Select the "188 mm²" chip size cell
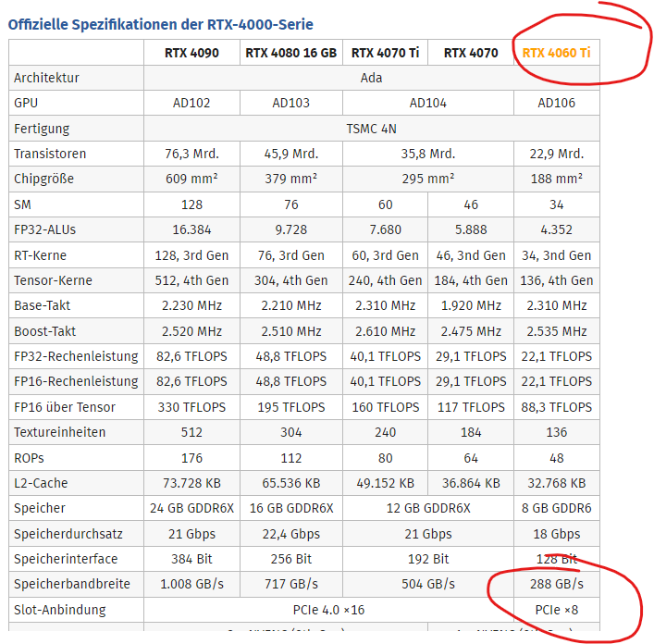Image resolution: width=654 pixels, height=644 pixels. [556, 179]
